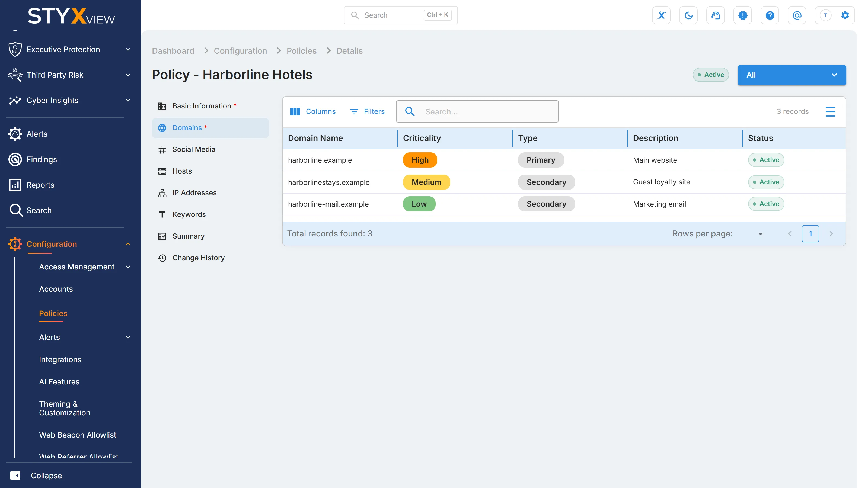Image resolution: width=868 pixels, height=488 pixels.
Task: Open the Hosts tab
Action: [x=210, y=171]
